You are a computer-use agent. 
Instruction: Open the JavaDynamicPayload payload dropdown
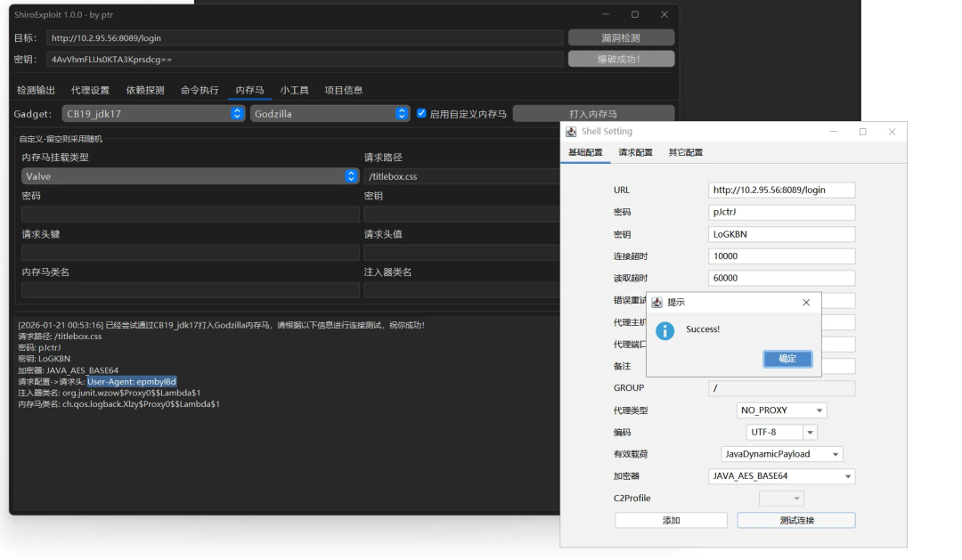click(782, 455)
